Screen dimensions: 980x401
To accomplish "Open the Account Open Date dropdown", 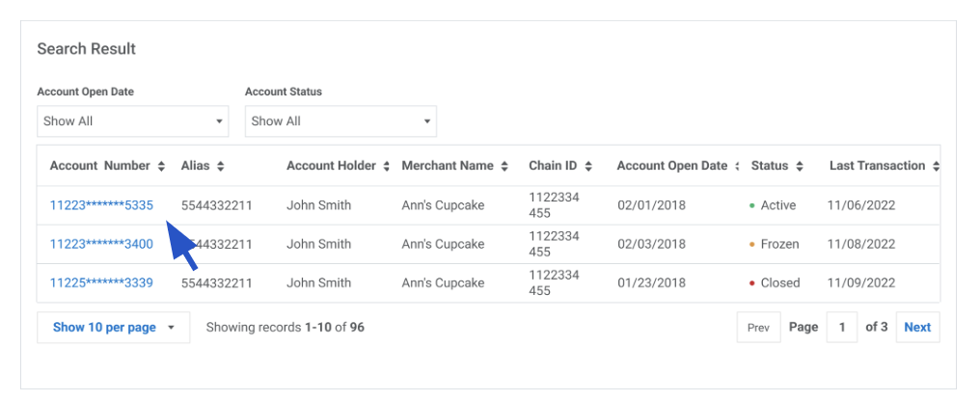I will pyautogui.click(x=132, y=121).
